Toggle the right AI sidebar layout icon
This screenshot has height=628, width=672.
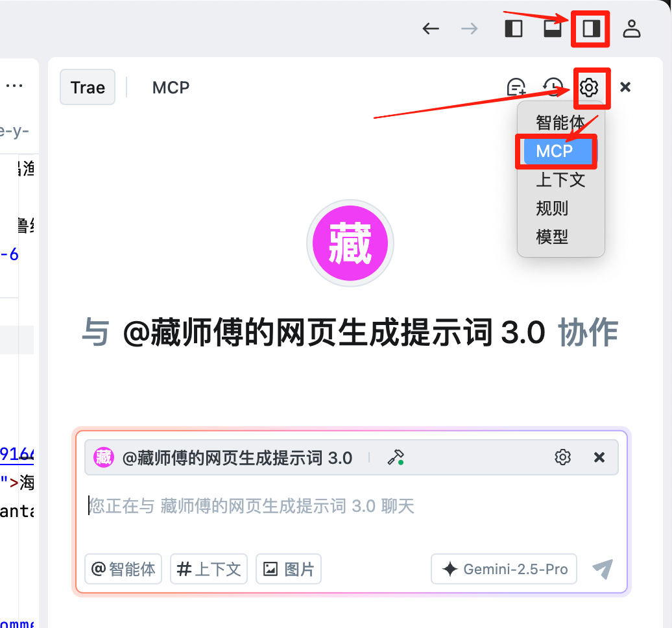[591, 29]
